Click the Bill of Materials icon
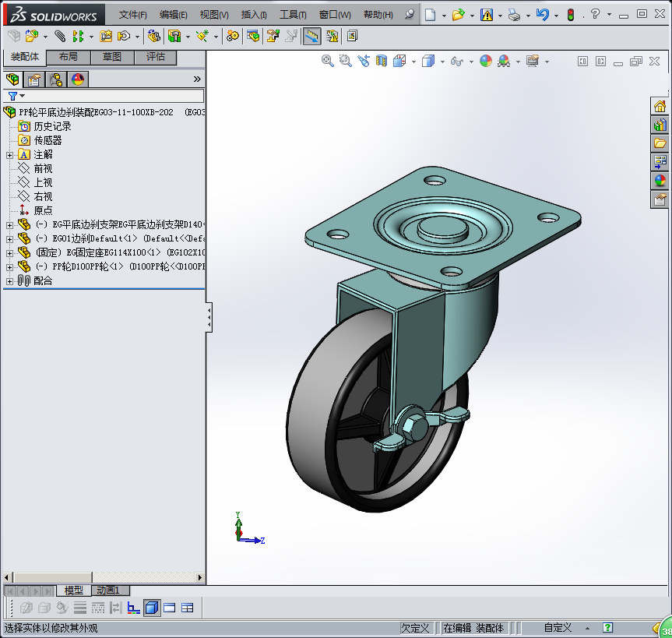This screenshot has height=638, width=672. 253,36
